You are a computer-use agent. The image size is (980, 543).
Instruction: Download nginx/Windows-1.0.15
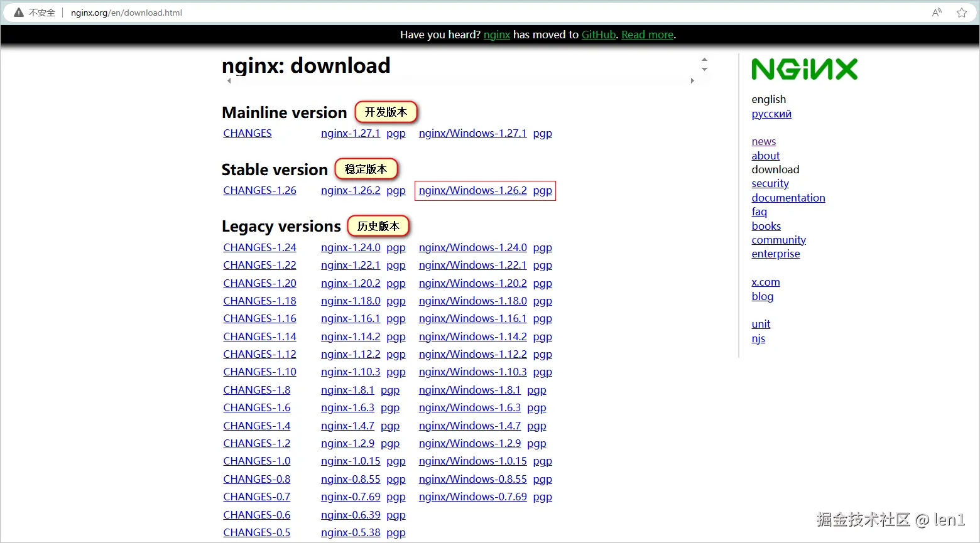(472, 461)
